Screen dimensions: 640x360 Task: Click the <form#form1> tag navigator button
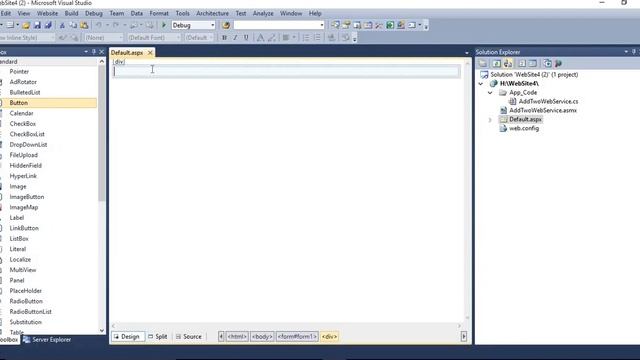pos(297,337)
